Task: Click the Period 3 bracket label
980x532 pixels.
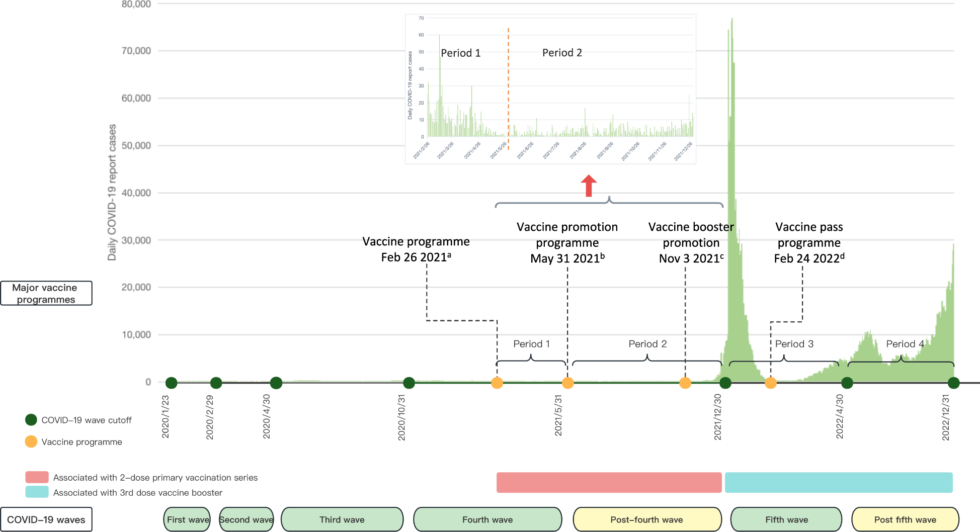Action: coord(794,344)
